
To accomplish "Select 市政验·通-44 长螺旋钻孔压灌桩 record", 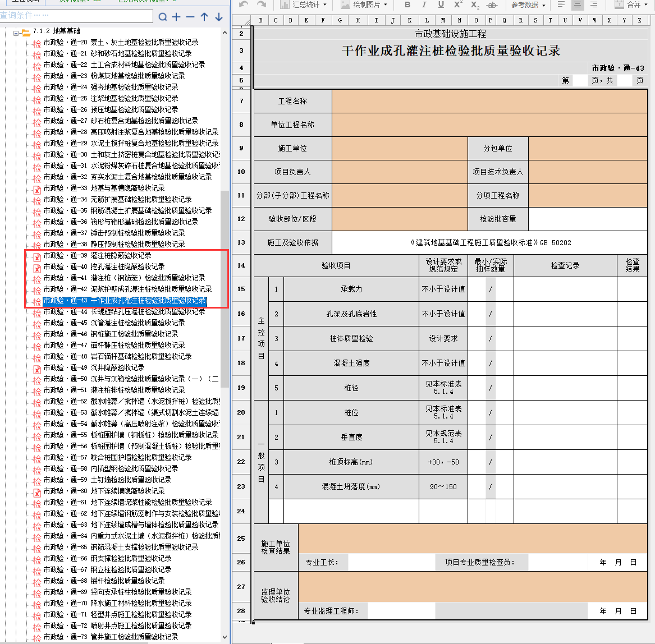I will pos(123,312).
